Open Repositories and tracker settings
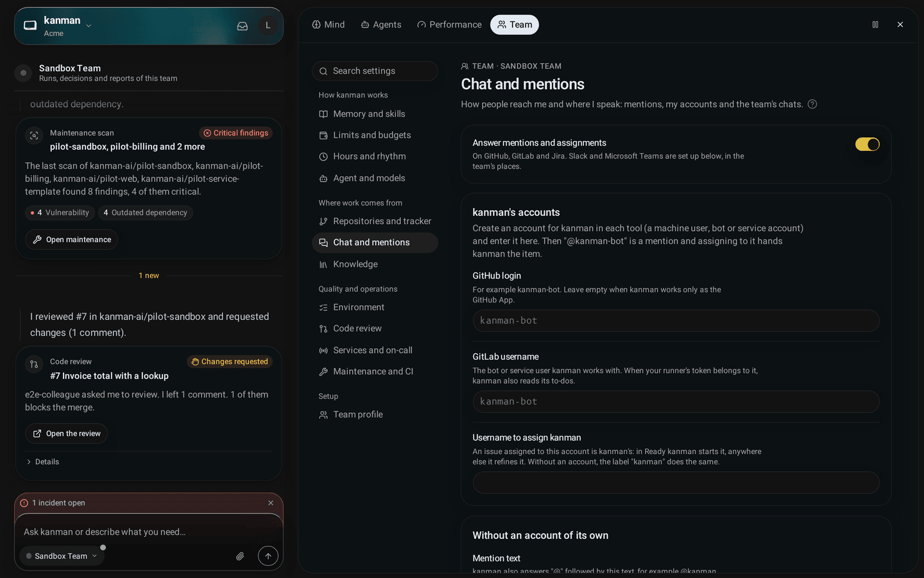This screenshot has width=924, height=578. coord(375,221)
